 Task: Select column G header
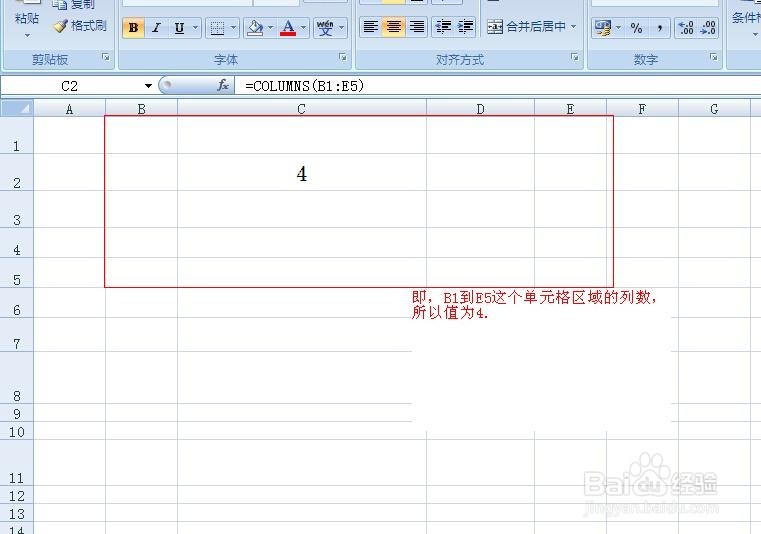714,109
